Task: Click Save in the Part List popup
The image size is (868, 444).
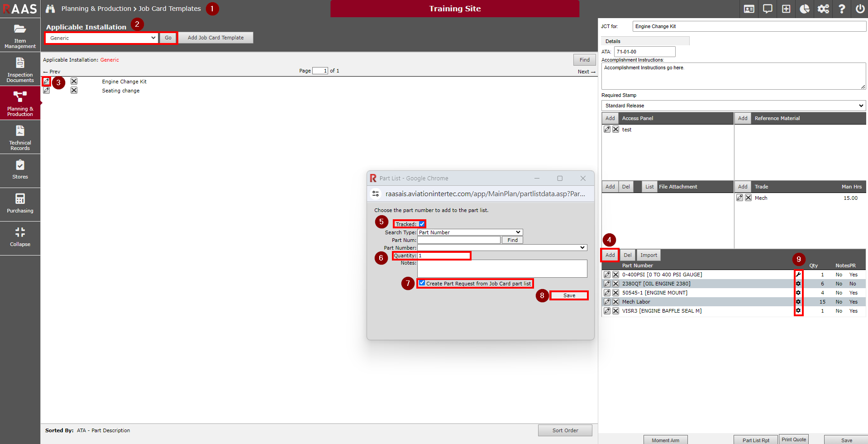Action: (569, 295)
